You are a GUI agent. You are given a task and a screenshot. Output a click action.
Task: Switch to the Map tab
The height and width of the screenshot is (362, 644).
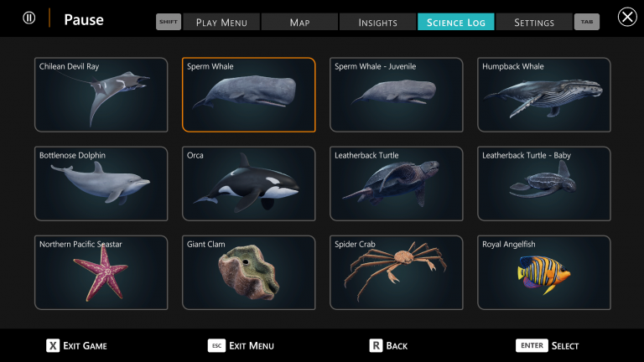[x=299, y=22]
